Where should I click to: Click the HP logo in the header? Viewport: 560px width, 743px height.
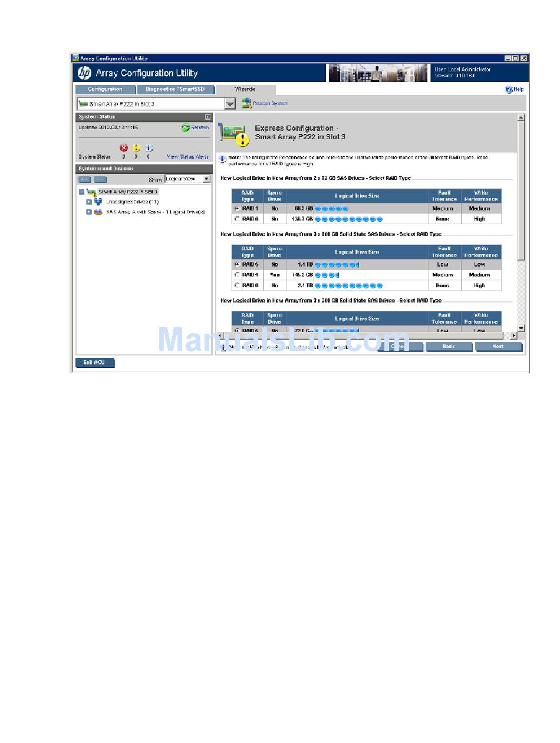pyautogui.click(x=84, y=73)
